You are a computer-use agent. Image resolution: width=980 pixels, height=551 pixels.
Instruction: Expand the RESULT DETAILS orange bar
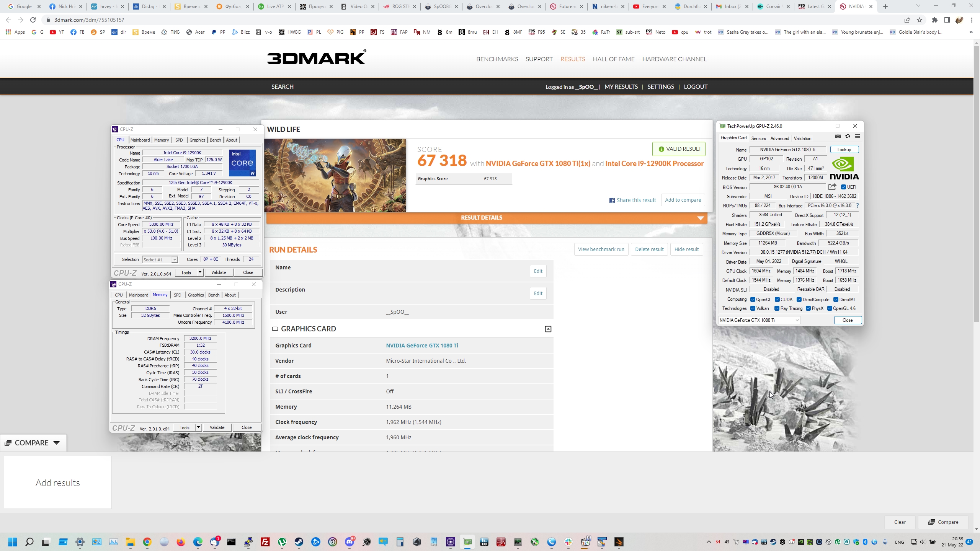coord(487,218)
